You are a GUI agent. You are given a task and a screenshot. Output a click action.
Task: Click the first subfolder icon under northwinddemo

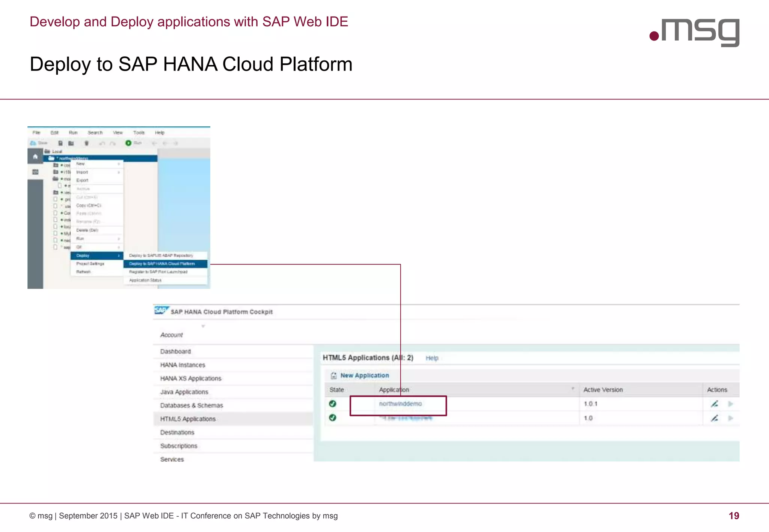tap(56, 165)
